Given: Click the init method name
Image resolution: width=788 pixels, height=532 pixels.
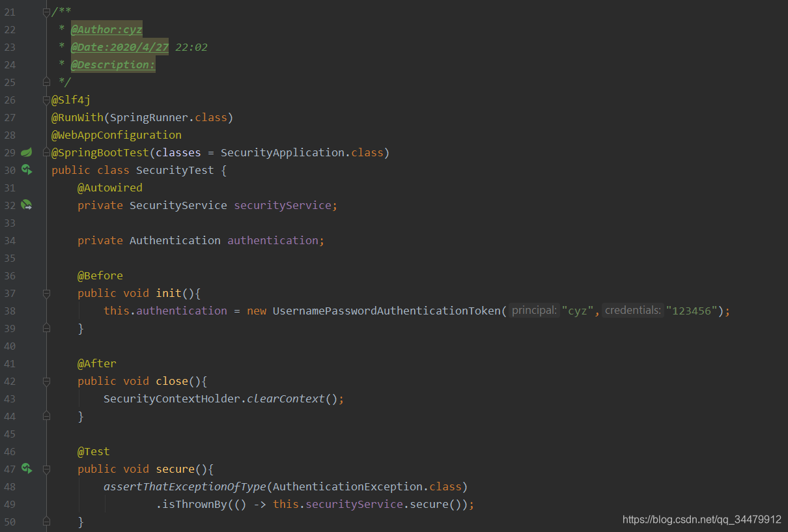Looking at the screenshot, I should coord(169,293).
